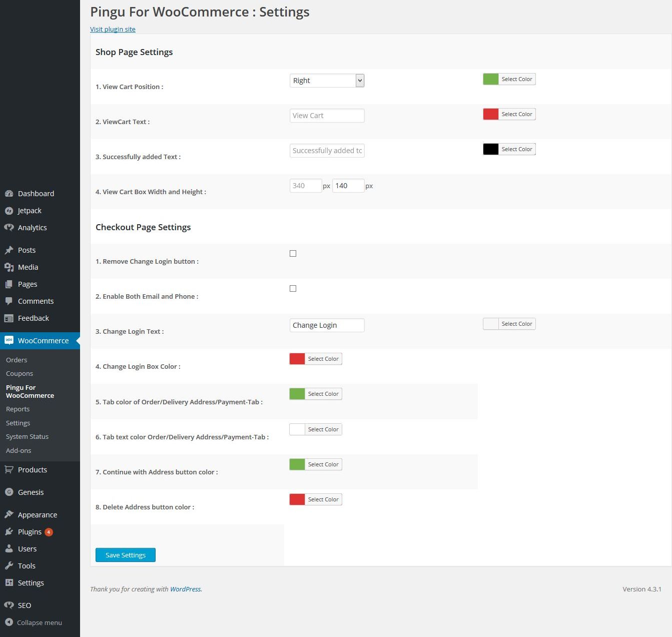Open Orders submenu item
672x637 pixels.
[17, 360]
